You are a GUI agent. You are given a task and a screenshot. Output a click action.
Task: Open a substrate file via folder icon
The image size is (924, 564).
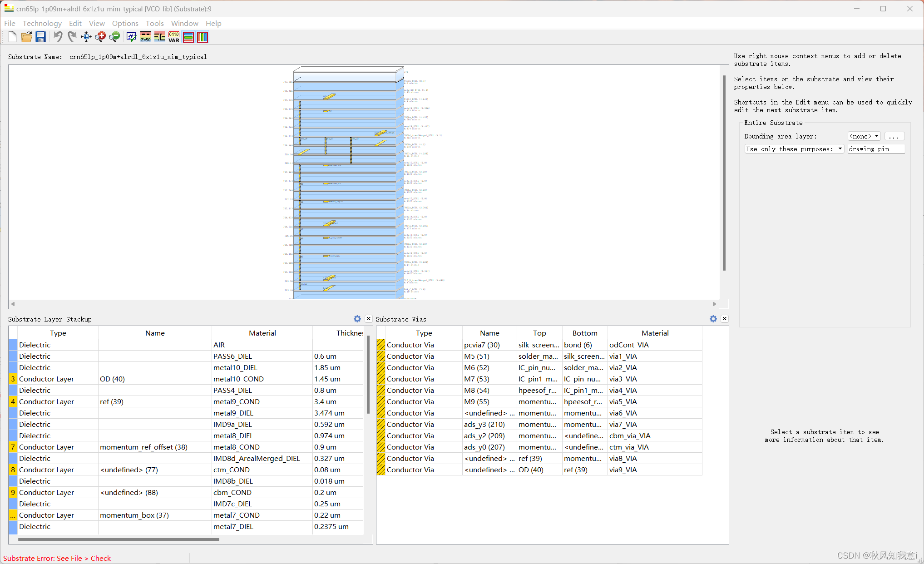click(27, 37)
